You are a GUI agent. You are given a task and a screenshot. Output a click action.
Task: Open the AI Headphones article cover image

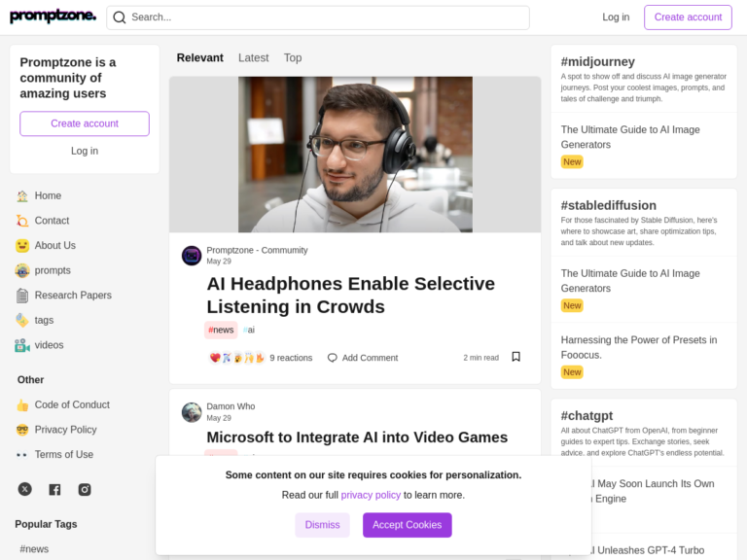pos(355,155)
